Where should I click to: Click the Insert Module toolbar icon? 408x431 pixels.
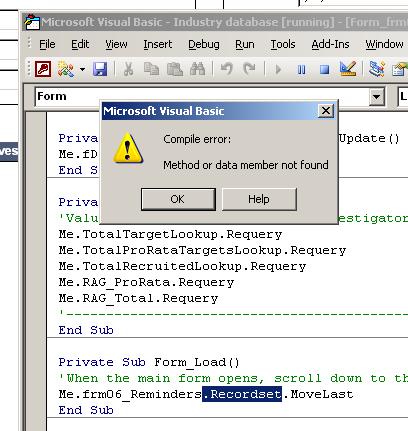coord(66,69)
